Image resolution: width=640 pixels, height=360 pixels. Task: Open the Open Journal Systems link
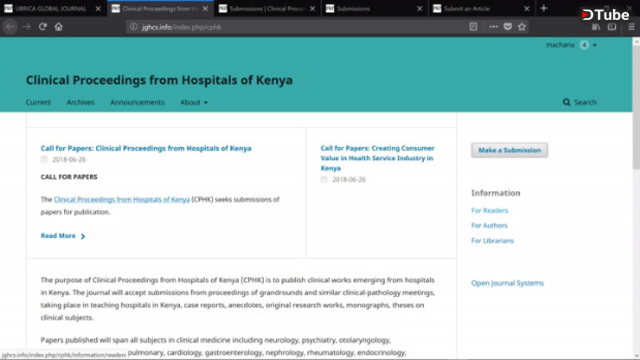(x=507, y=283)
